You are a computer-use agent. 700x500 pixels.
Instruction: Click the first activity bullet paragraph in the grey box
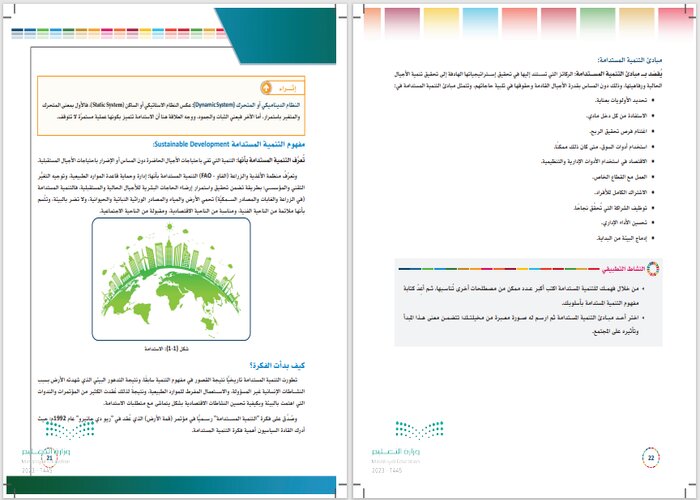523,296
